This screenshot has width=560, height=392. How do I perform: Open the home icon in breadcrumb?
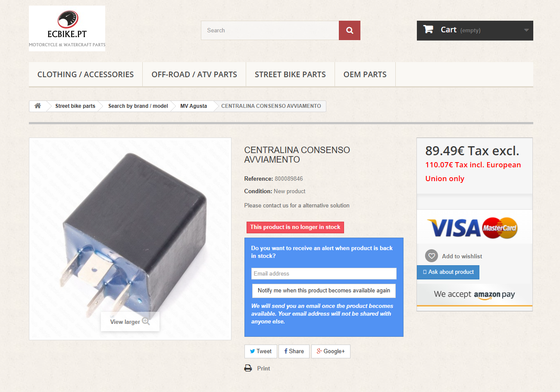pos(38,106)
